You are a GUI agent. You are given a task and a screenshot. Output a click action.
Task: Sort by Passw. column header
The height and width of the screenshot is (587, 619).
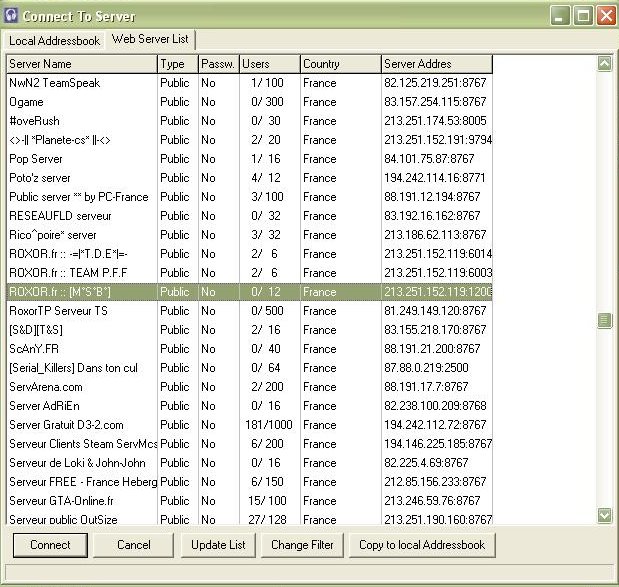(x=219, y=64)
